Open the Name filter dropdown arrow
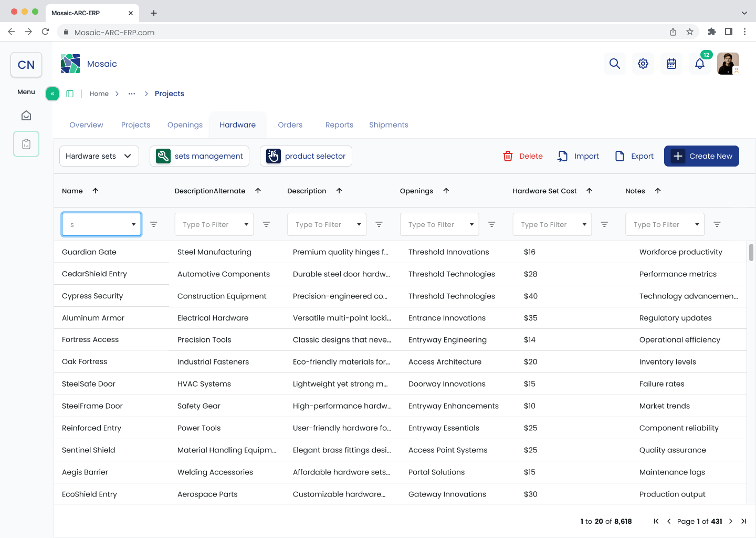This screenshot has width=756, height=538. [x=133, y=224]
